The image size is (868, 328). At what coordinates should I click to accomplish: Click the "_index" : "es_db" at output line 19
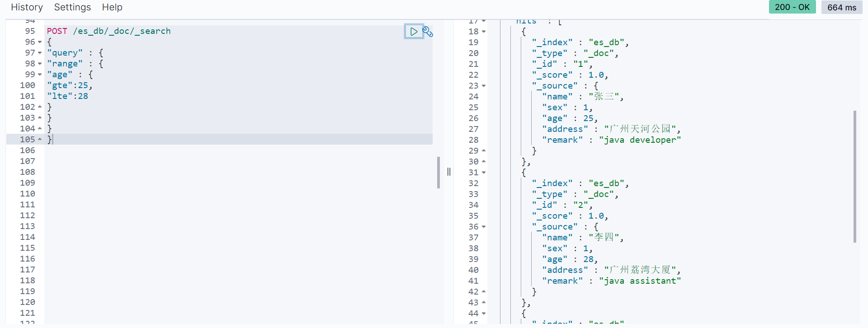tap(580, 42)
